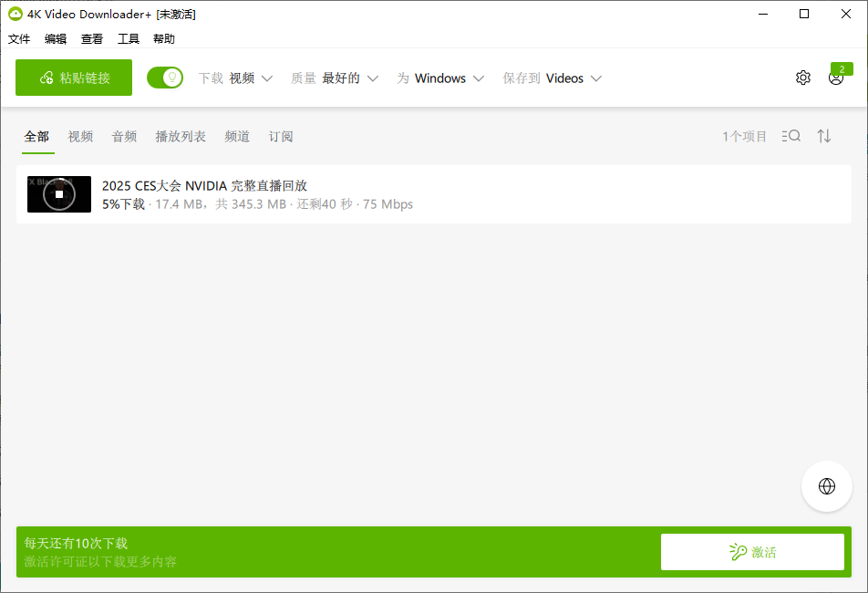
Task: Open the 下载 视频 download type dropdown
Action: [236, 78]
